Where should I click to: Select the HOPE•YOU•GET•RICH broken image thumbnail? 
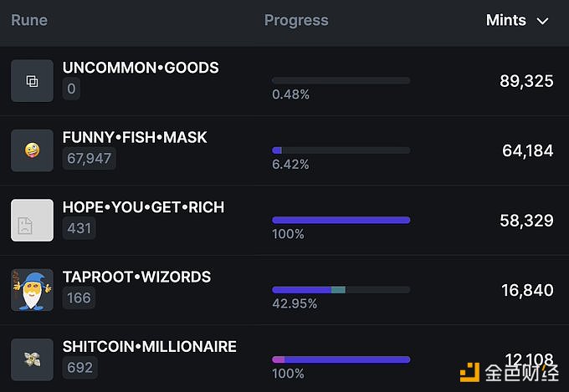pyautogui.click(x=32, y=220)
